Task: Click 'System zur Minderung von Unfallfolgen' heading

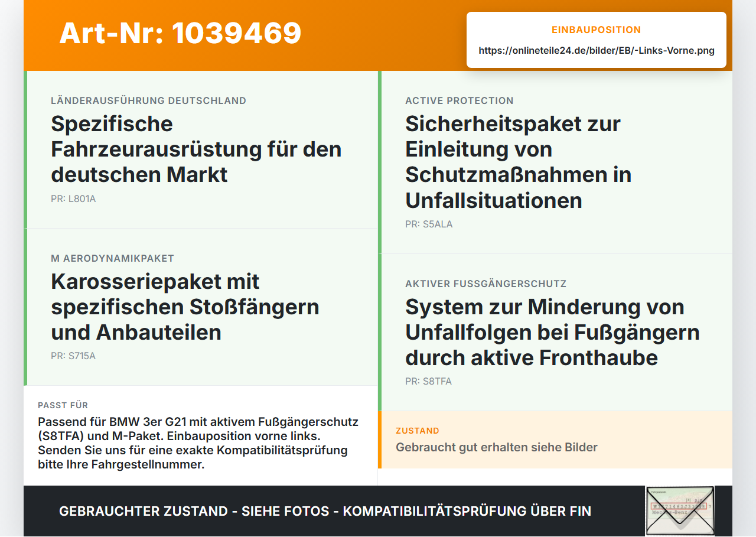Action: (552, 332)
